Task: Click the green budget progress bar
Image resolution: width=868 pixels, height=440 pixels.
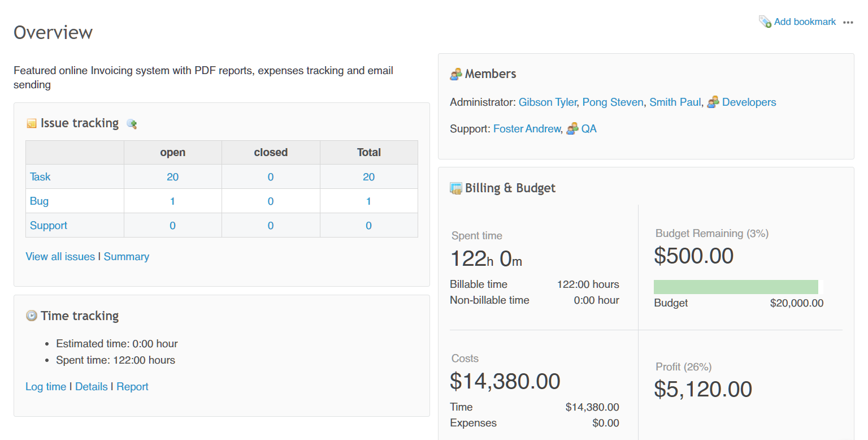Action: [x=735, y=287]
